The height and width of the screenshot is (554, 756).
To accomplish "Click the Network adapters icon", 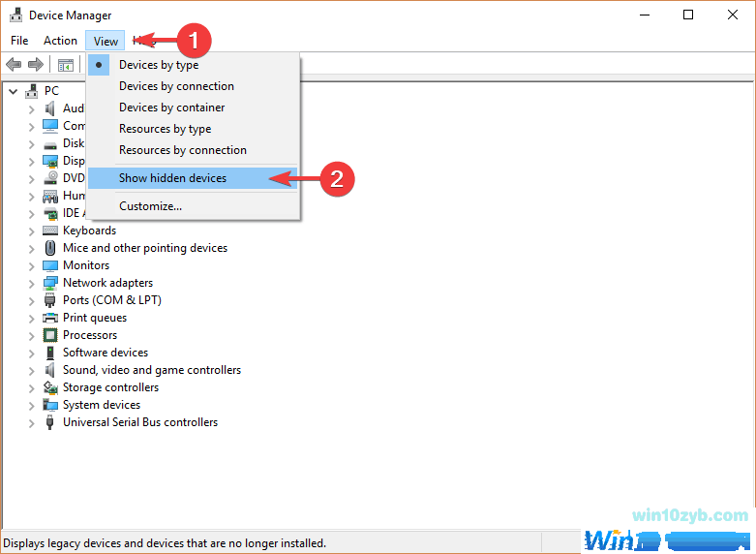I will (x=50, y=283).
